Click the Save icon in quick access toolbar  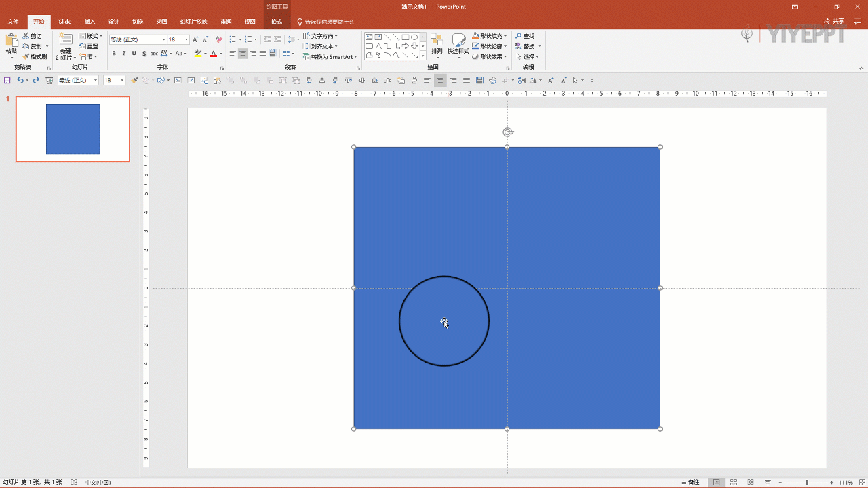point(7,81)
